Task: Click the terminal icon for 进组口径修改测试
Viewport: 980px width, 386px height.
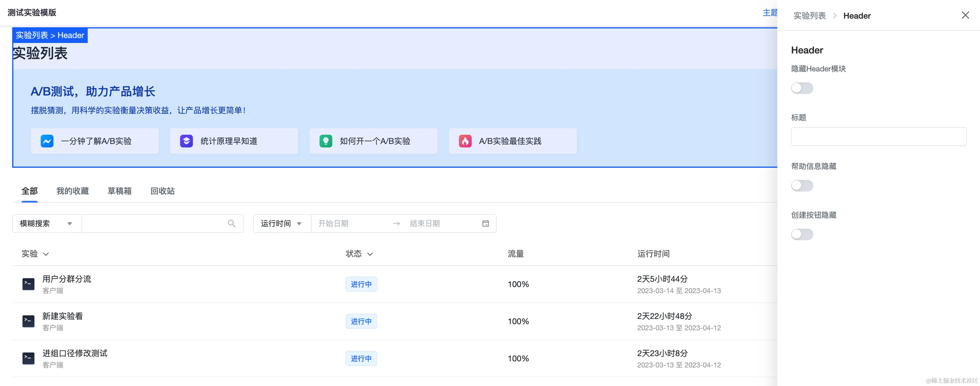Action: point(29,358)
